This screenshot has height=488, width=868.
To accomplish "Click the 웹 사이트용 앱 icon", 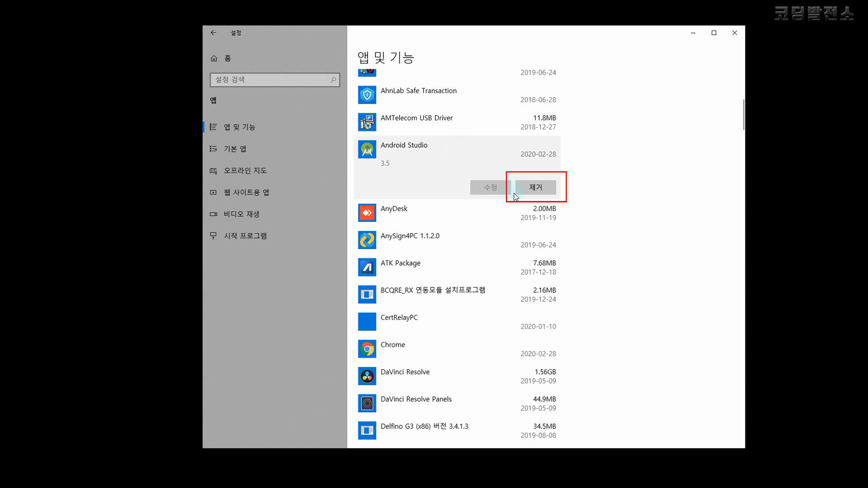I will coord(213,192).
